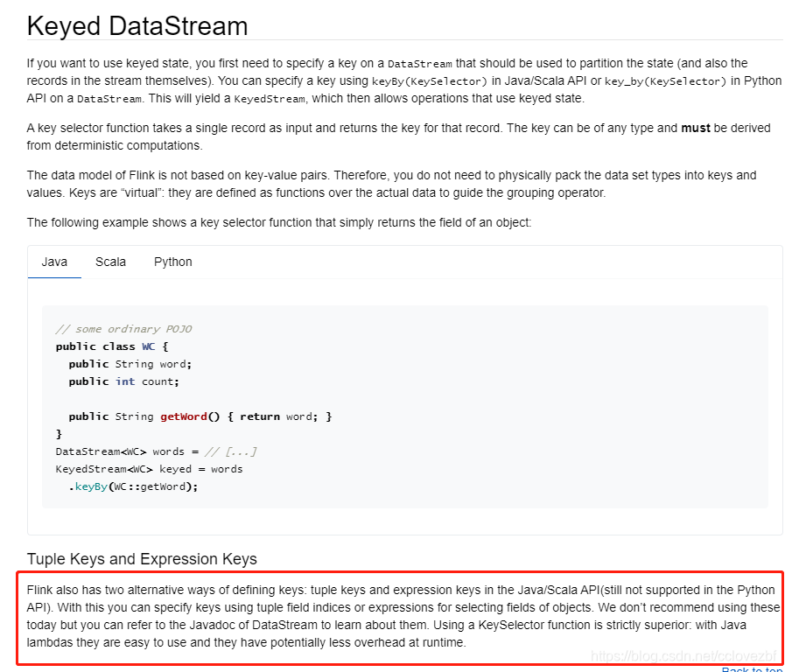Click the Keyed DataStream heading
Viewport: 785px width, 672px height.
point(137,26)
